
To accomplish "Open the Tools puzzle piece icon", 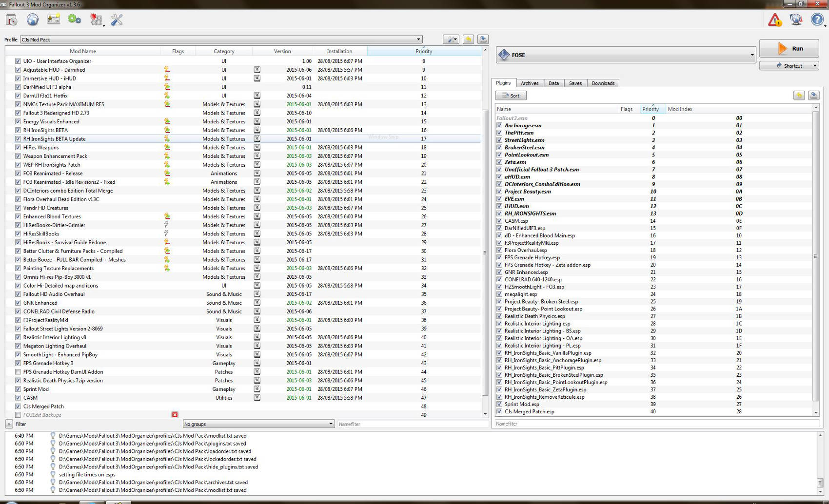I will [x=96, y=19].
